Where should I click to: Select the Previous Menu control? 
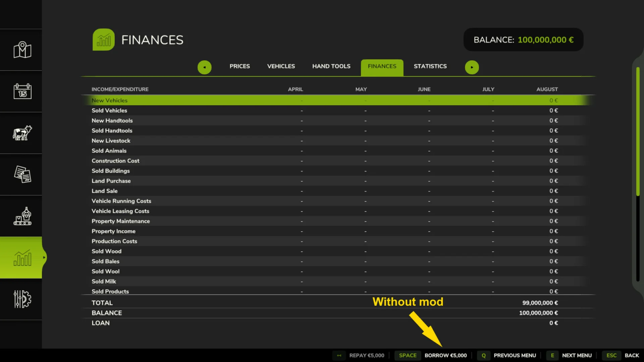(x=515, y=355)
